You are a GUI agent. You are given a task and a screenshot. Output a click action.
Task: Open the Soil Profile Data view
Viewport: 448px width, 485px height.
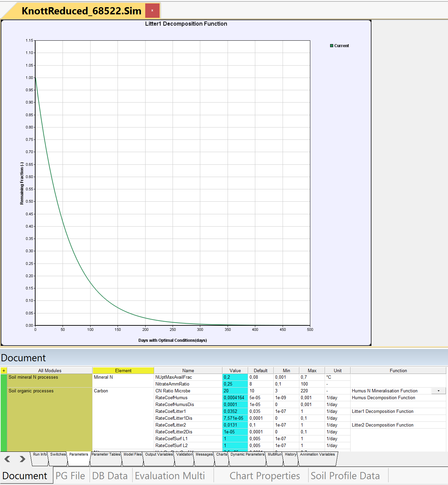pos(345,475)
